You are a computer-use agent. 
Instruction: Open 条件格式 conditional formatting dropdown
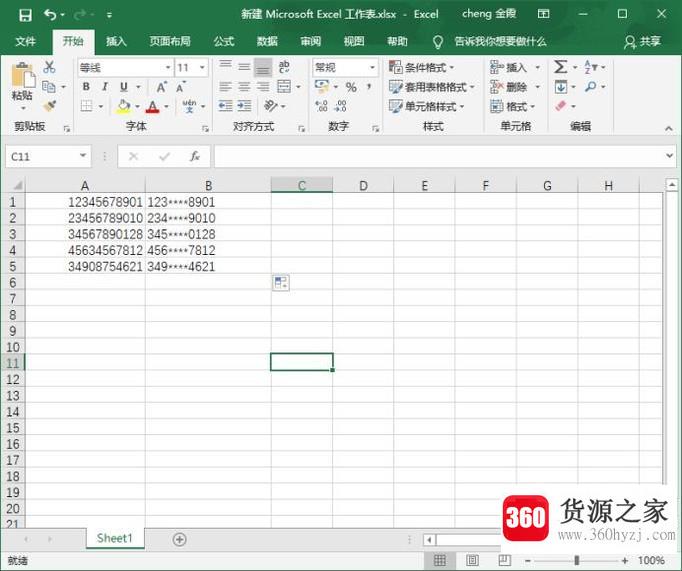pyautogui.click(x=421, y=67)
